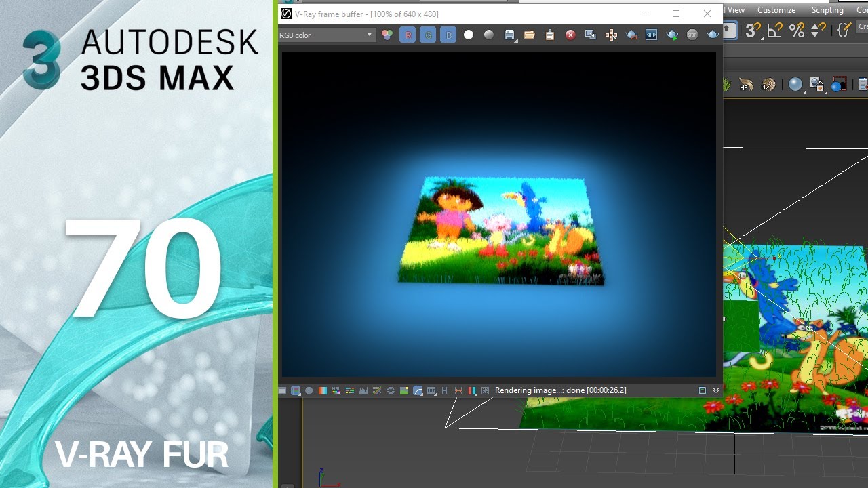The width and height of the screenshot is (868, 488).
Task: Toggle curve correction icon
Action: pos(377,390)
